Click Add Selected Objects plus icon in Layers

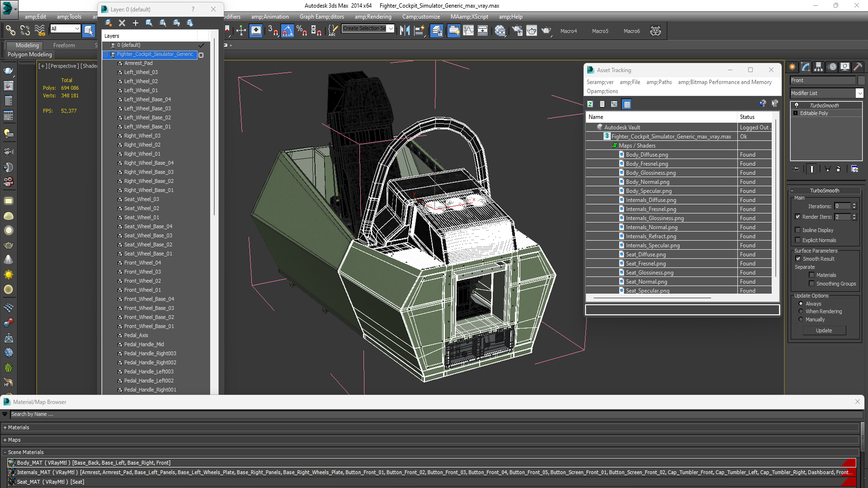click(x=136, y=23)
